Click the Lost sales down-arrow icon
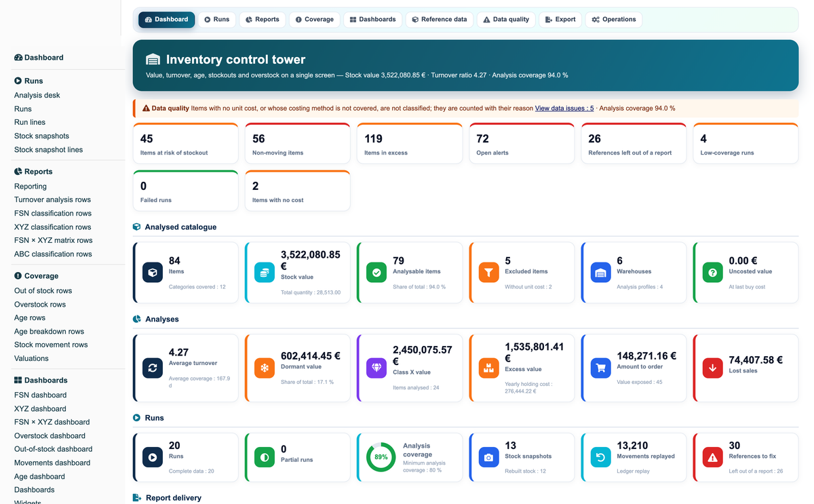Viewport: 814px width, 504px height. pyautogui.click(x=712, y=368)
